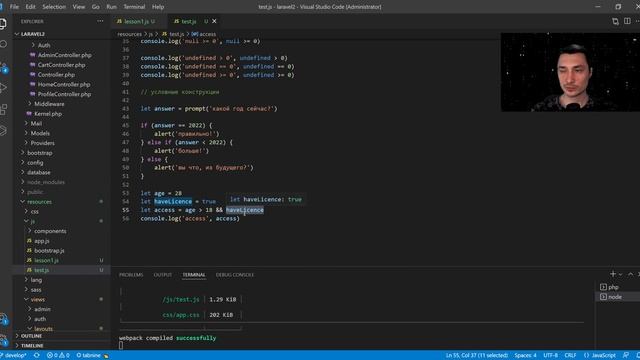Switch to the lesson1.js editor tab

point(136,21)
